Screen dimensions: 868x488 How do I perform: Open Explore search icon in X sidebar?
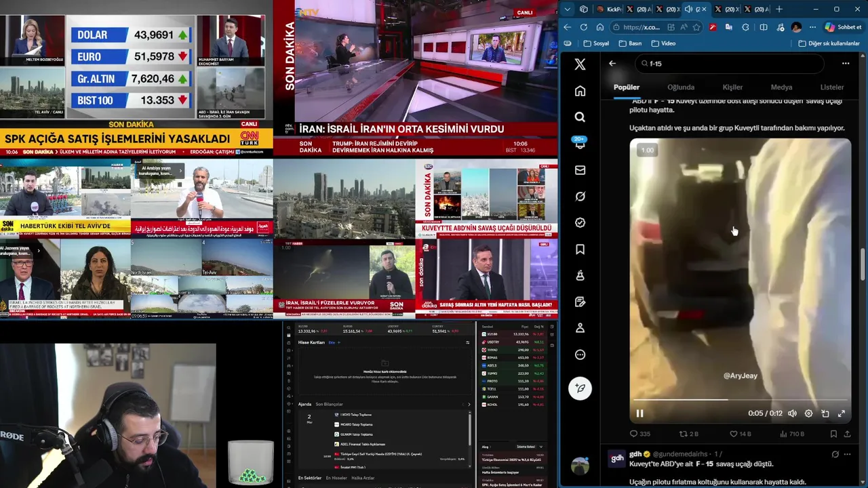(x=580, y=117)
